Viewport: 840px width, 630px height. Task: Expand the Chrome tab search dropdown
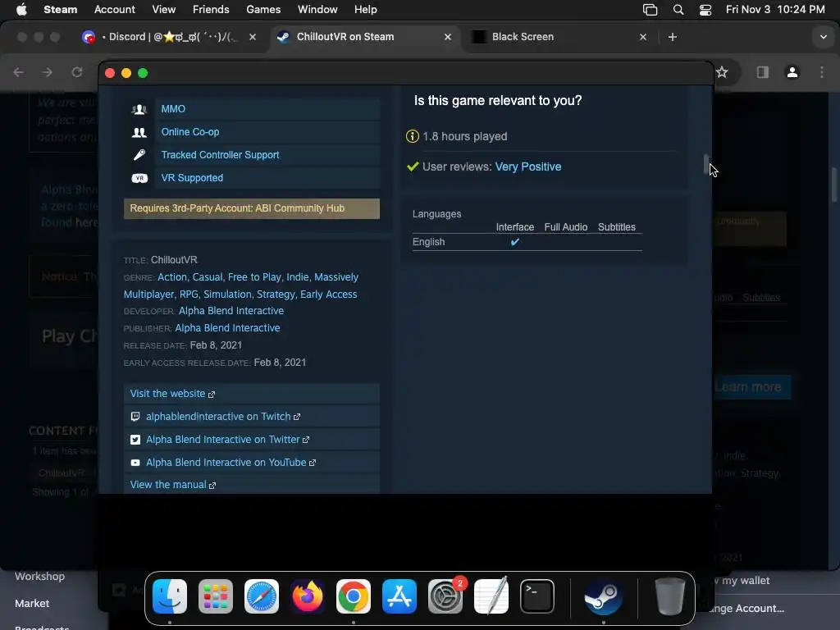point(824,37)
